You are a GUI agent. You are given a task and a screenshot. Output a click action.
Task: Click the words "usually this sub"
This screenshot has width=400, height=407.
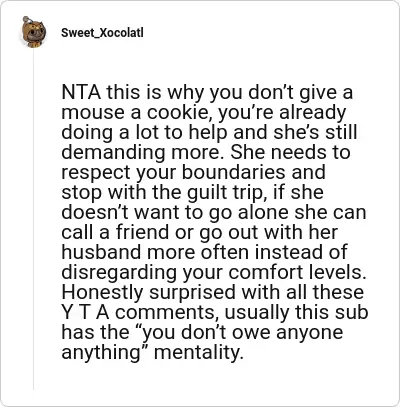pos(296,312)
